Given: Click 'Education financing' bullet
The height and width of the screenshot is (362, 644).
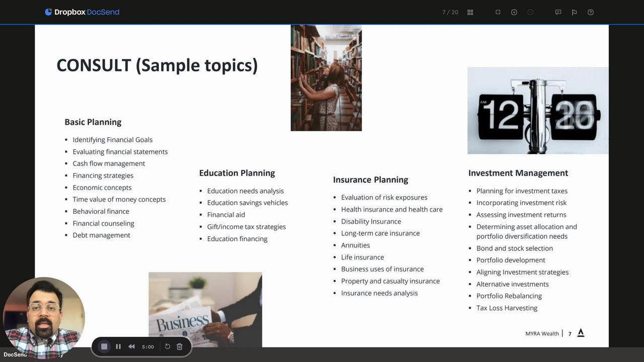Looking at the screenshot, I should pos(237,239).
